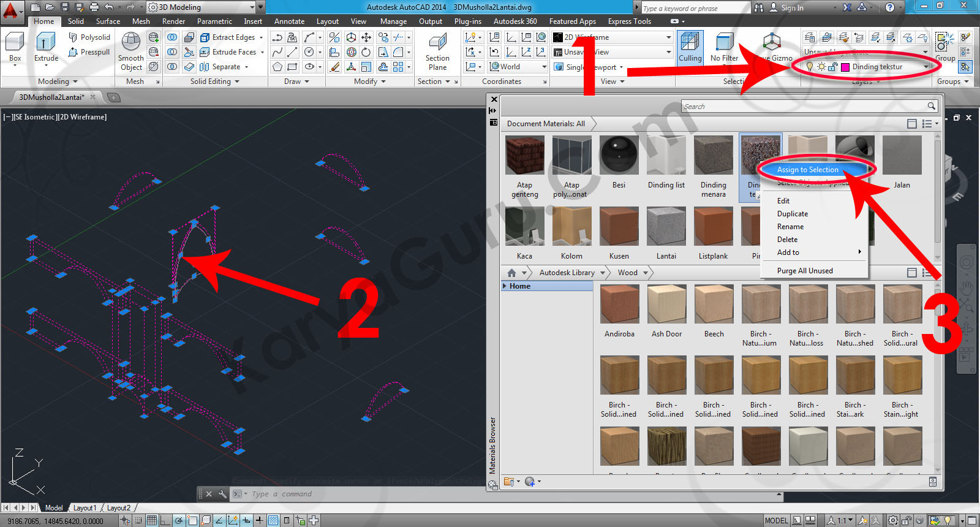Viewport: 980px width, 527px height.
Task: Activate the Culling selection icon
Action: [690, 47]
